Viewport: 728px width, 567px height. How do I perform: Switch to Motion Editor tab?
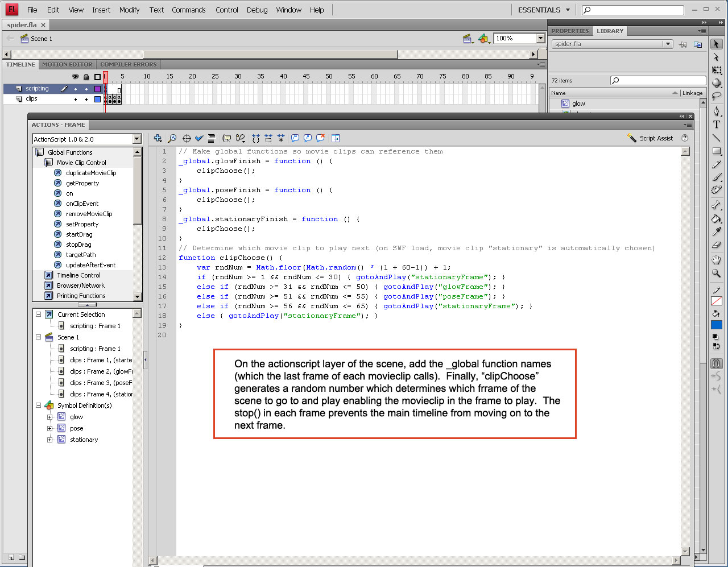[67, 65]
